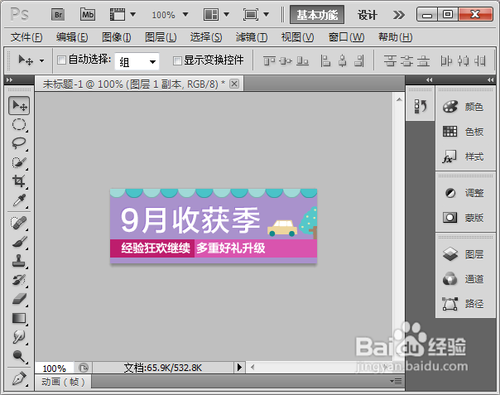
Task: Open the 编辑(E) menu
Action: (72, 37)
